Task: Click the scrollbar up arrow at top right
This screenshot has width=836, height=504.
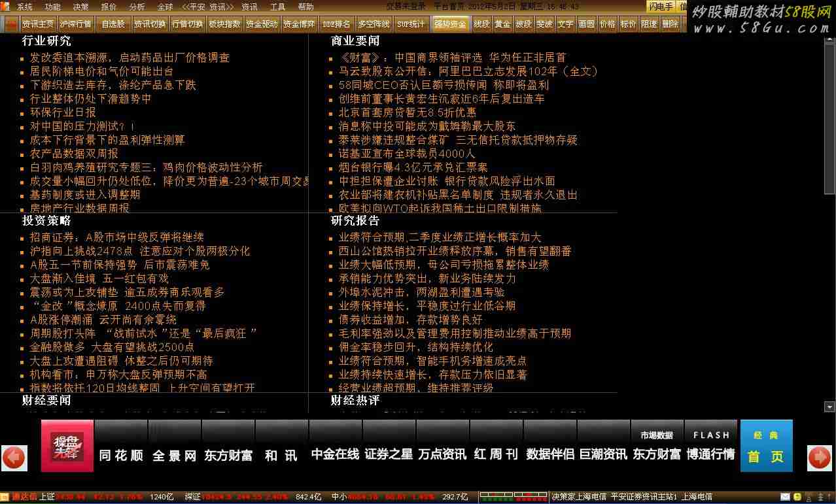Action: click(830, 40)
